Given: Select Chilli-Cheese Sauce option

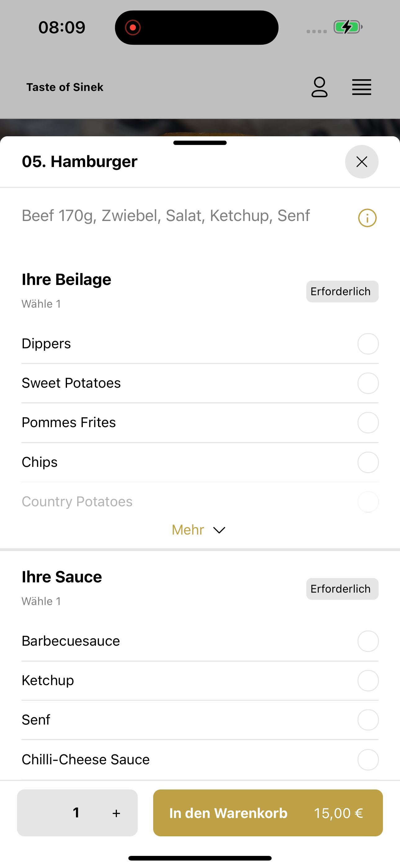Looking at the screenshot, I should (200, 759).
